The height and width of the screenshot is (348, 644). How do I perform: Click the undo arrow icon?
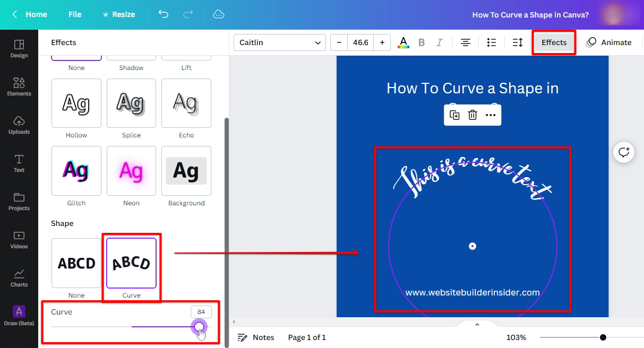(x=164, y=14)
